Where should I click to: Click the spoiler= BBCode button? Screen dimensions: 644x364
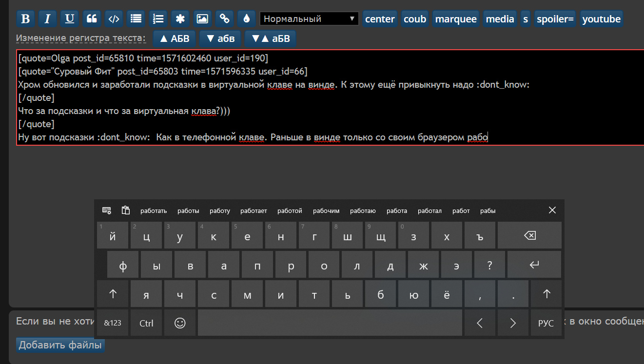(x=555, y=19)
